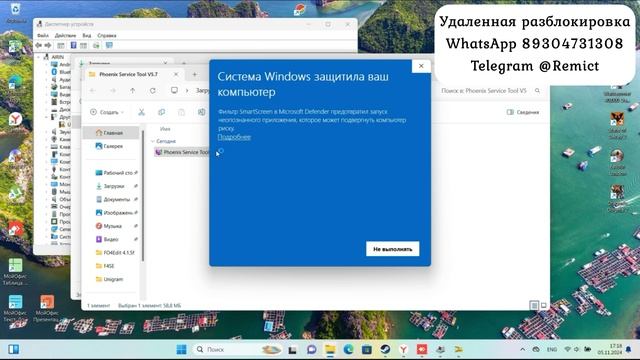Open the Справка menu in Device Manager
This screenshot has width=640, height=360.
(x=107, y=36)
